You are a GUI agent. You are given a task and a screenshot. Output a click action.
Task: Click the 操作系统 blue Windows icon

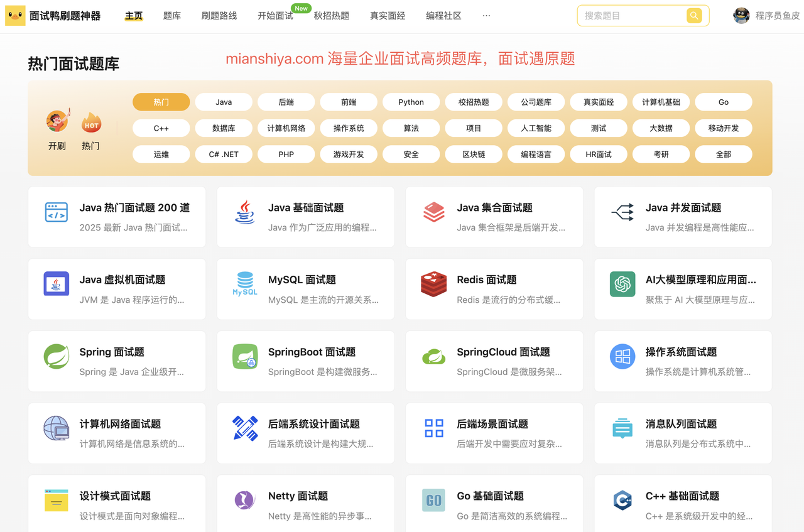(x=622, y=357)
